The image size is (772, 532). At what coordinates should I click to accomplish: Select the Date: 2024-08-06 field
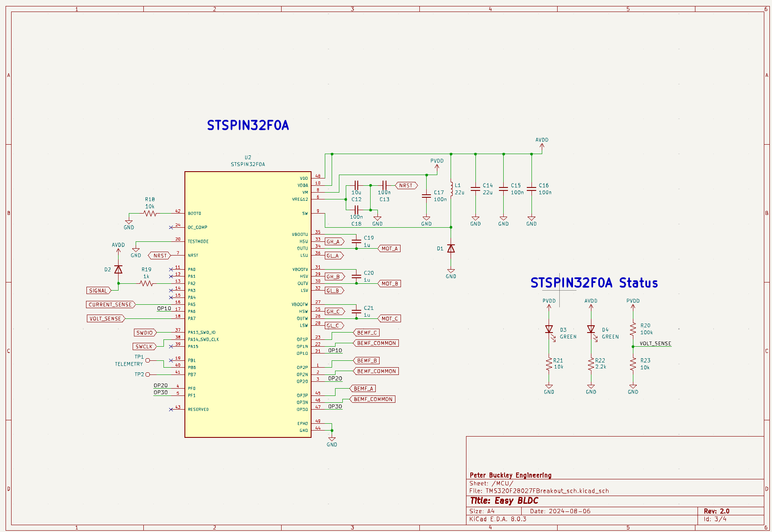click(560, 511)
